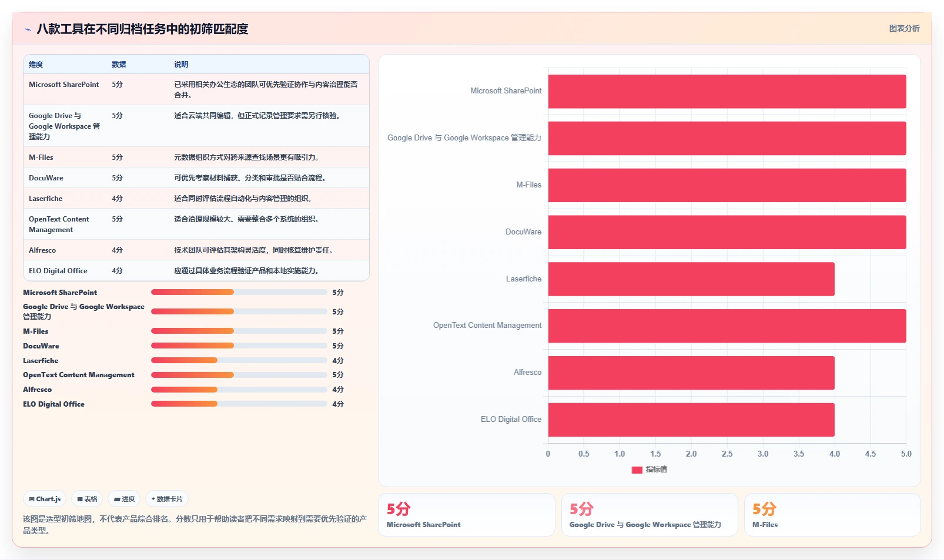The image size is (944, 560).
Task: Open the 5分 Microsoft SharePoint data card
Action: pyautogui.click(x=467, y=515)
